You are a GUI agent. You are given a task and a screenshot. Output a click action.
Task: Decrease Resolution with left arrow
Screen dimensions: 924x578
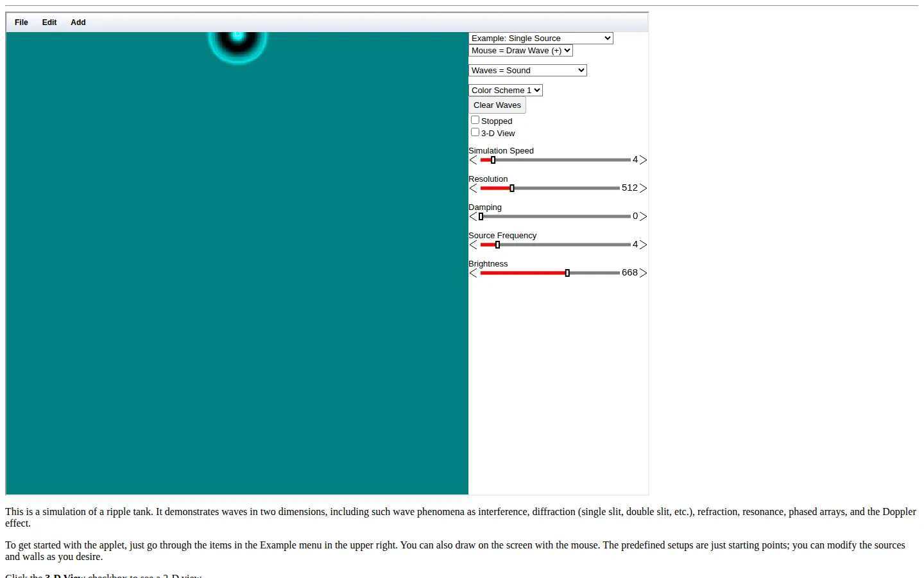pyautogui.click(x=474, y=188)
